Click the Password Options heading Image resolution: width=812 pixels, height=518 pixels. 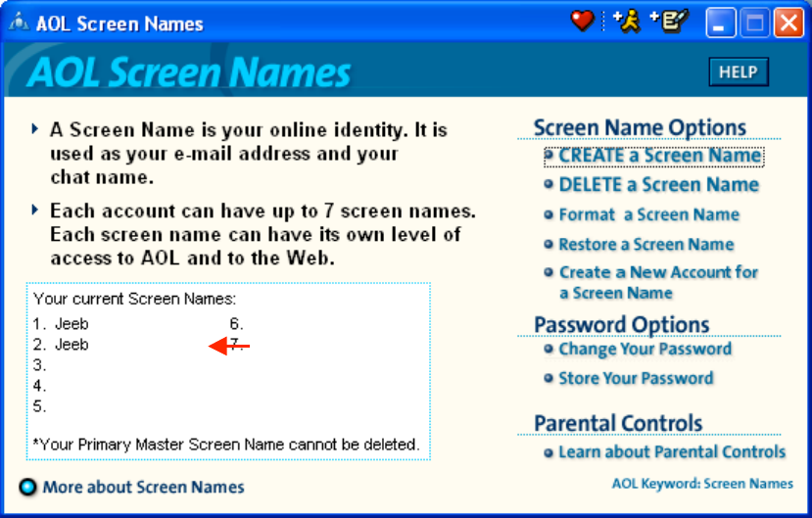(x=621, y=325)
